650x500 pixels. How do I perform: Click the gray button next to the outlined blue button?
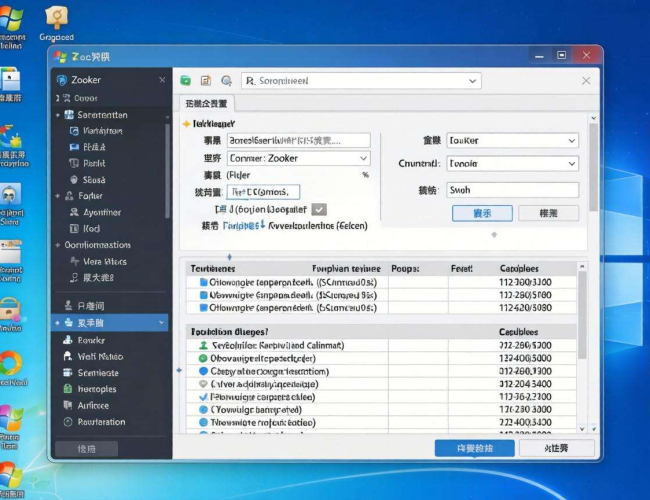(548, 213)
